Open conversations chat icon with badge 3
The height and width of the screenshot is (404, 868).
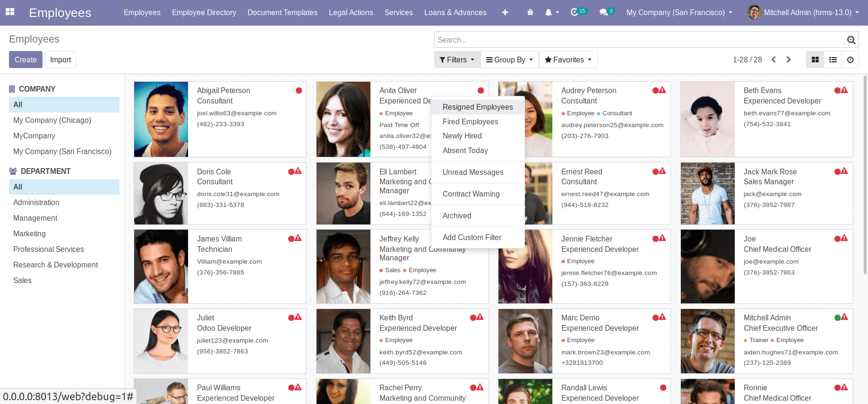pos(607,12)
